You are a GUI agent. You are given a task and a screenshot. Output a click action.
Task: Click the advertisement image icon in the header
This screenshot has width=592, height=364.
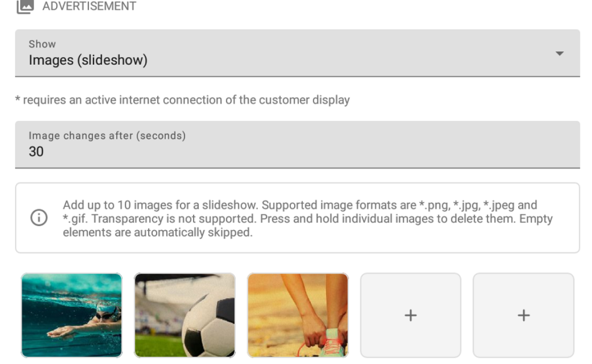point(24,6)
